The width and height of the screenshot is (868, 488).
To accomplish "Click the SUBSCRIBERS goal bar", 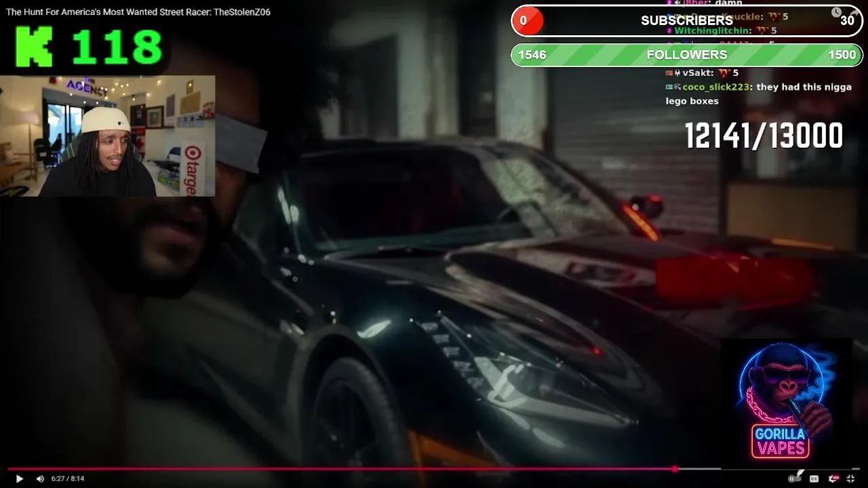I will point(687,20).
